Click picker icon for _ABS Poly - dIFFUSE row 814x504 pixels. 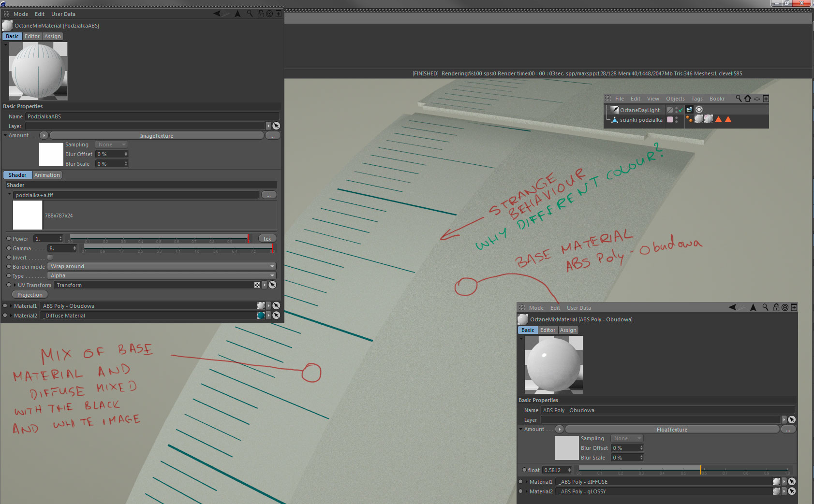[x=792, y=481]
